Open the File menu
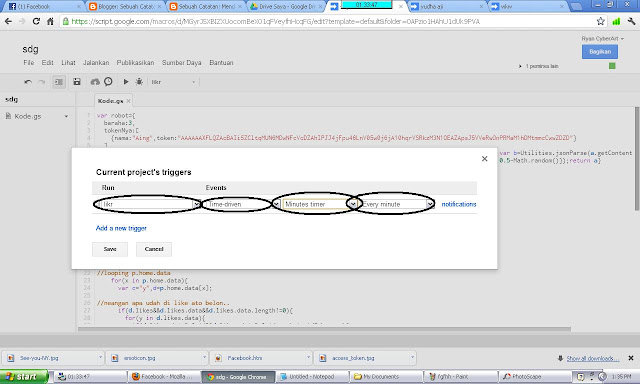 pyautogui.click(x=29, y=63)
